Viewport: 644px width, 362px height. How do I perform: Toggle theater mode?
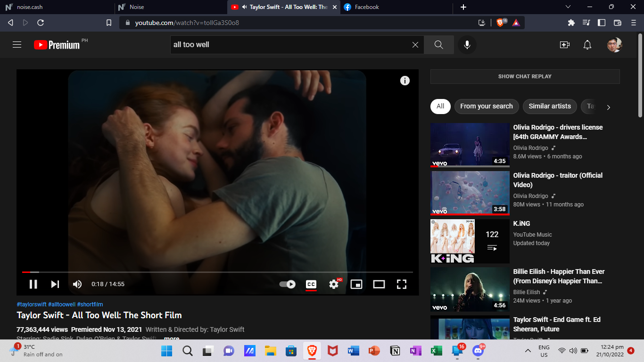[x=379, y=284]
